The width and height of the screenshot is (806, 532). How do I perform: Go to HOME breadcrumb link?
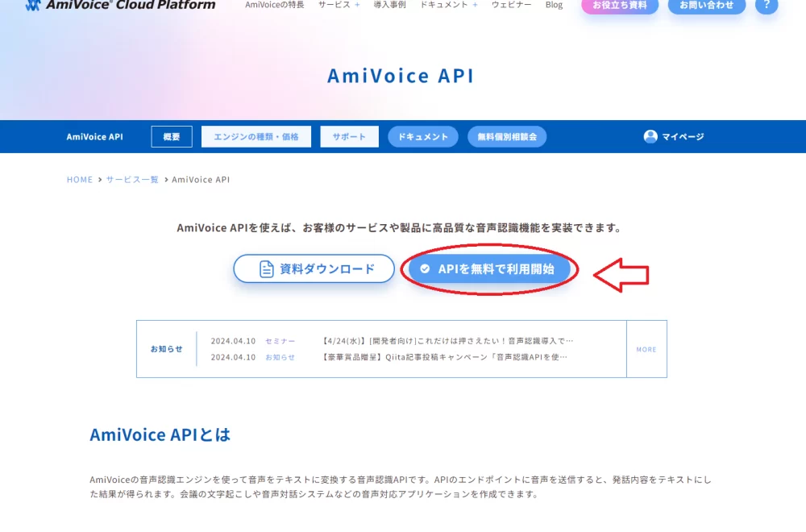(80, 180)
